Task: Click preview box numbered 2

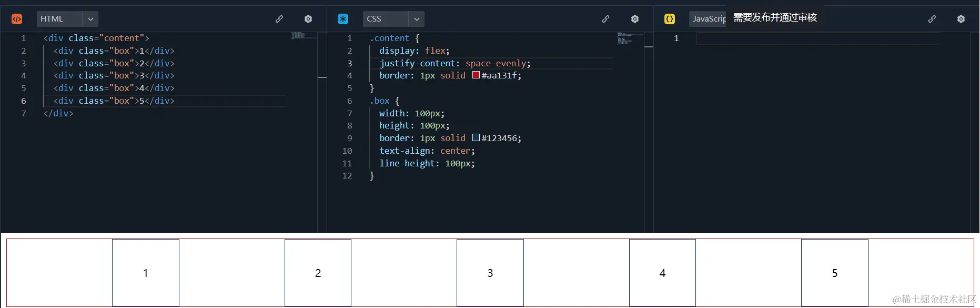Action: [318, 273]
